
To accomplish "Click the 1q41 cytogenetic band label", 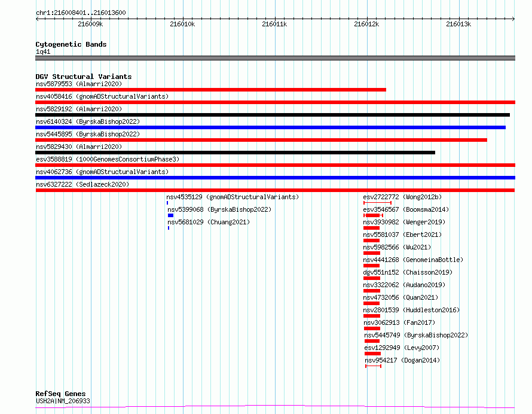I will pos(43,51).
